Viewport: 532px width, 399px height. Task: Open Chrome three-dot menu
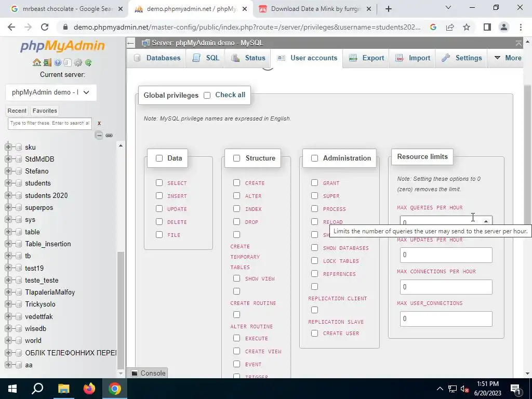tap(521, 27)
